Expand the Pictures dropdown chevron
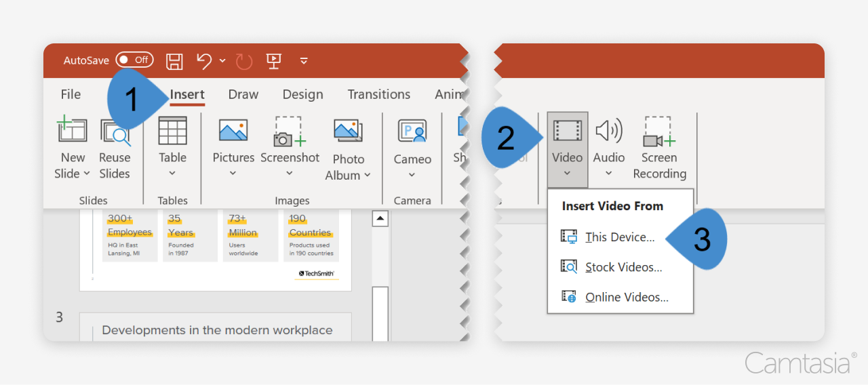 233,174
